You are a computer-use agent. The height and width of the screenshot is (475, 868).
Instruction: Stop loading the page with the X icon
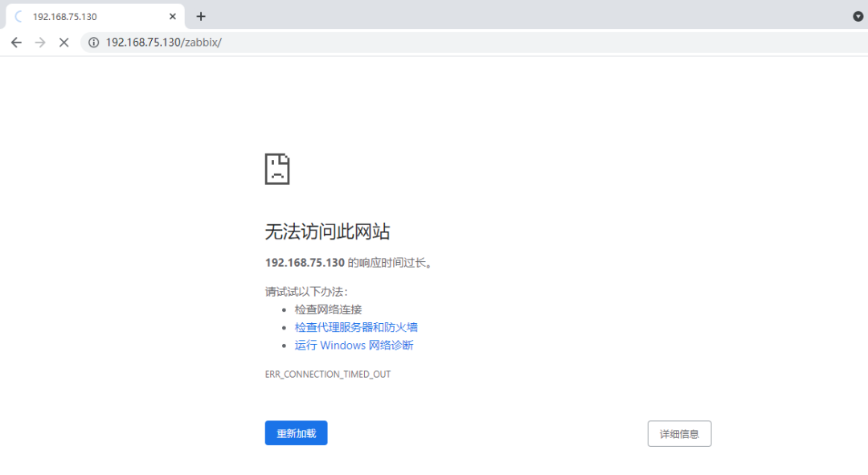pyautogui.click(x=63, y=42)
